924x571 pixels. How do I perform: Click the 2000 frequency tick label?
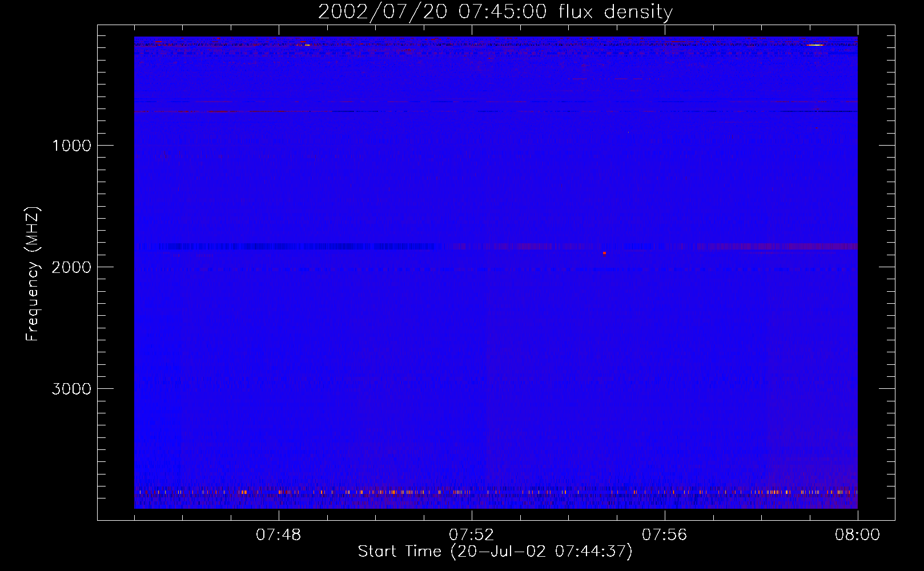click(71, 267)
